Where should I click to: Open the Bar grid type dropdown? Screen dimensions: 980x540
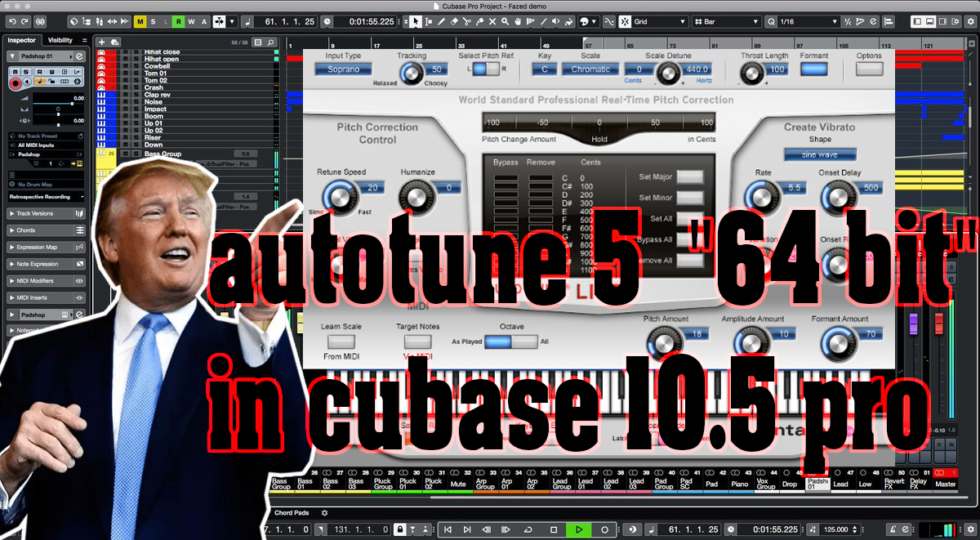(x=728, y=21)
